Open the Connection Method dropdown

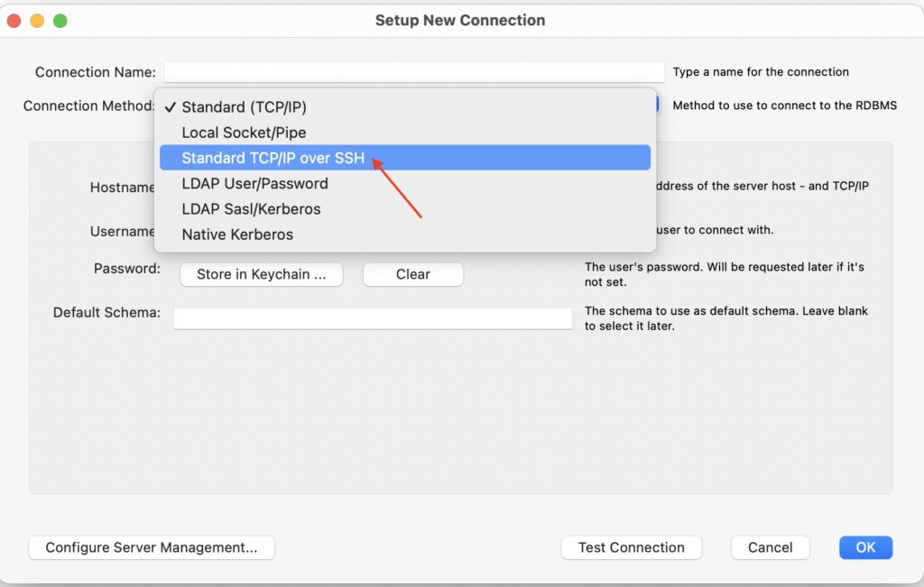click(x=406, y=105)
